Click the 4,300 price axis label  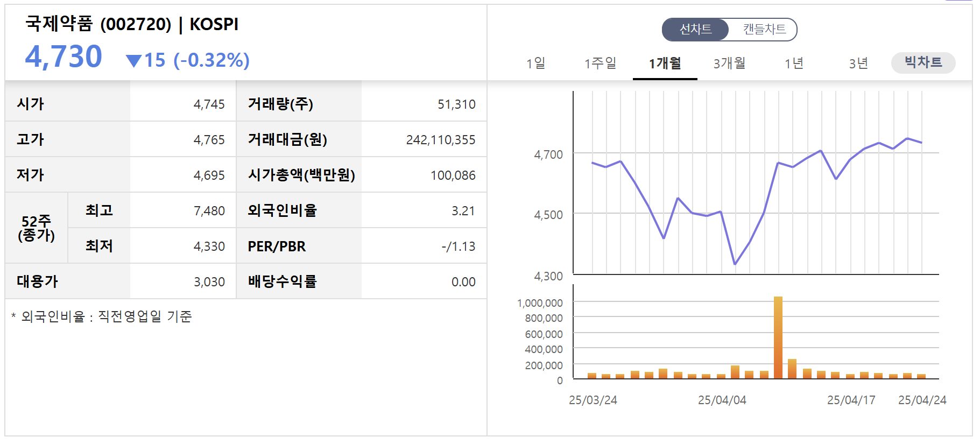click(x=548, y=277)
